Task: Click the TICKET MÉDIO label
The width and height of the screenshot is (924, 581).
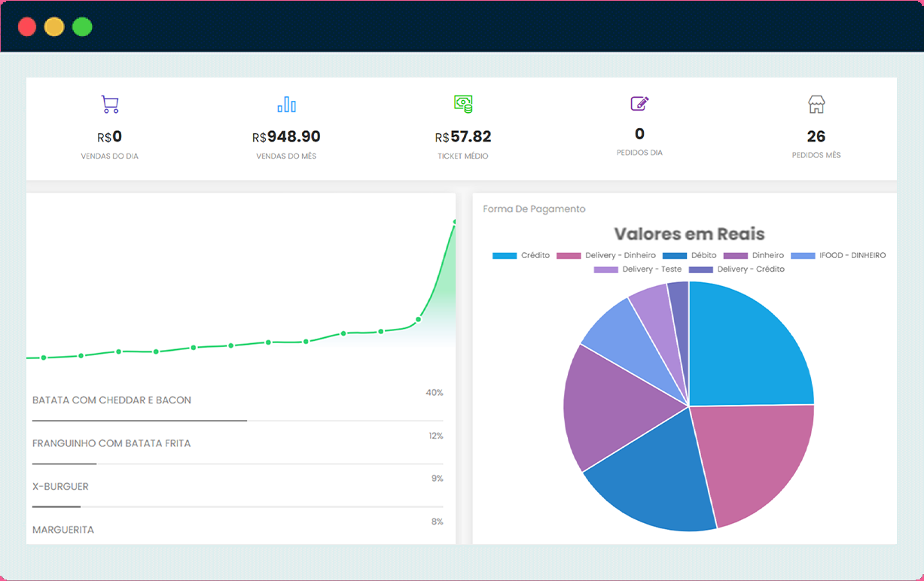Action: tap(463, 157)
